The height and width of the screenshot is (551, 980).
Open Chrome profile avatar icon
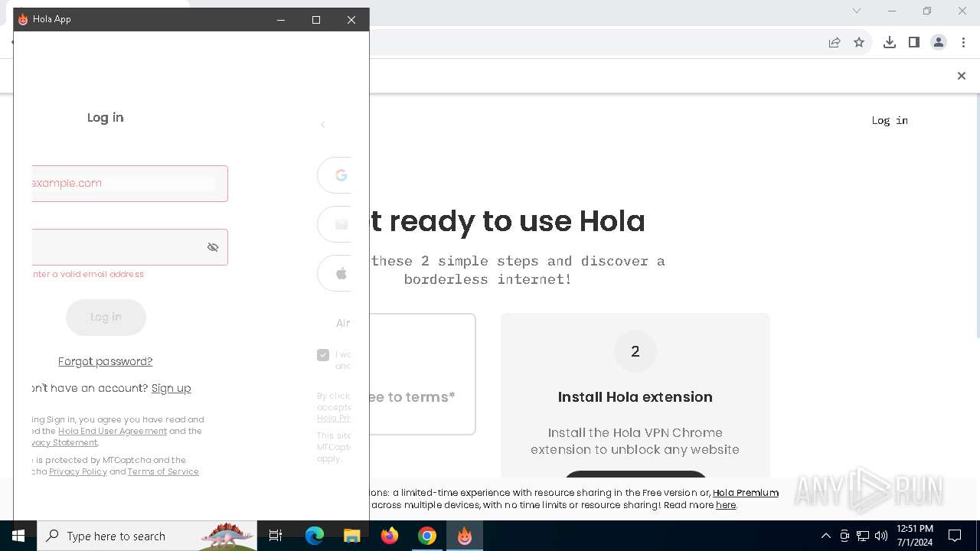pyautogui.click(x=939, y=43)
